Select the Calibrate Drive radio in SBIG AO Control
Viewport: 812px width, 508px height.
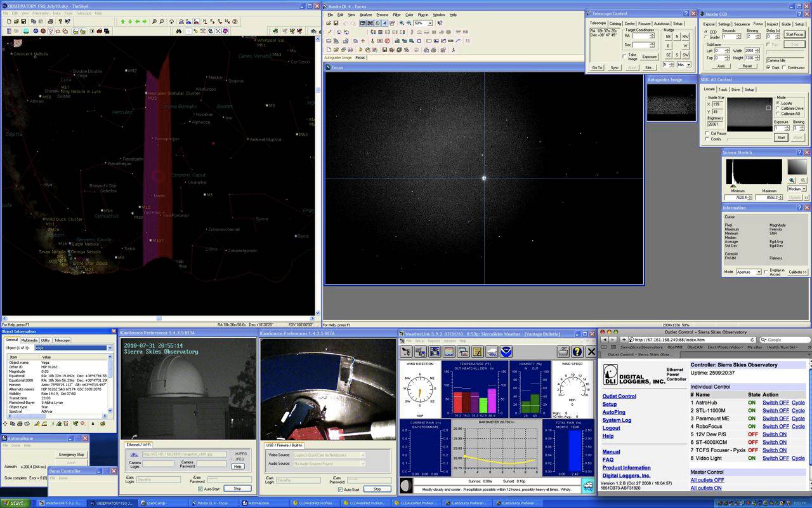(x=778, y=108)
